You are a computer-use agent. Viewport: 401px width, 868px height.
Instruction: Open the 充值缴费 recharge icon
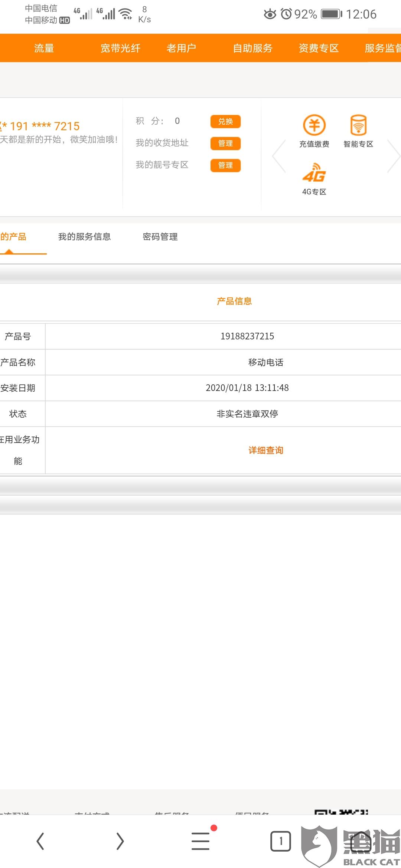(314, 131)
